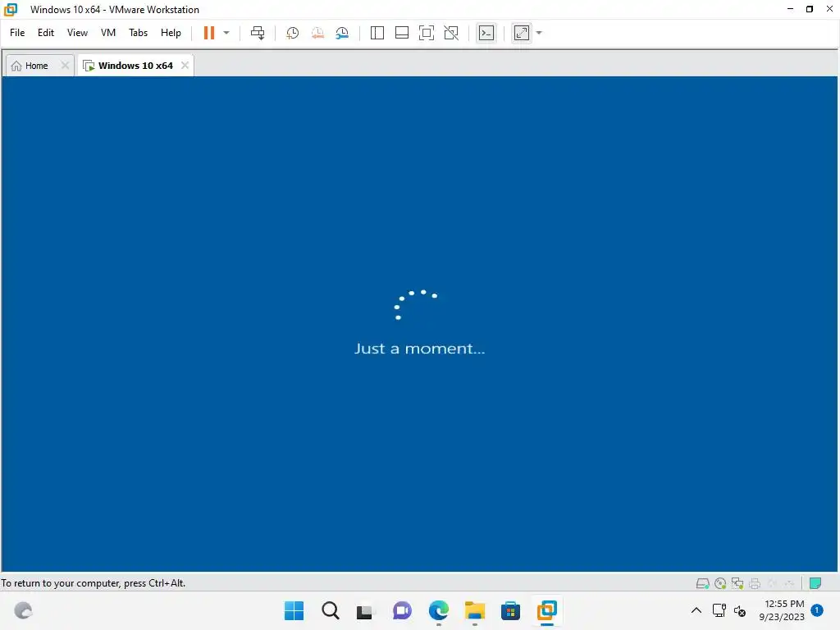This screenshot has width=840, height=630.
Task: Open the snapshot manager
Action: pos(342,33)
